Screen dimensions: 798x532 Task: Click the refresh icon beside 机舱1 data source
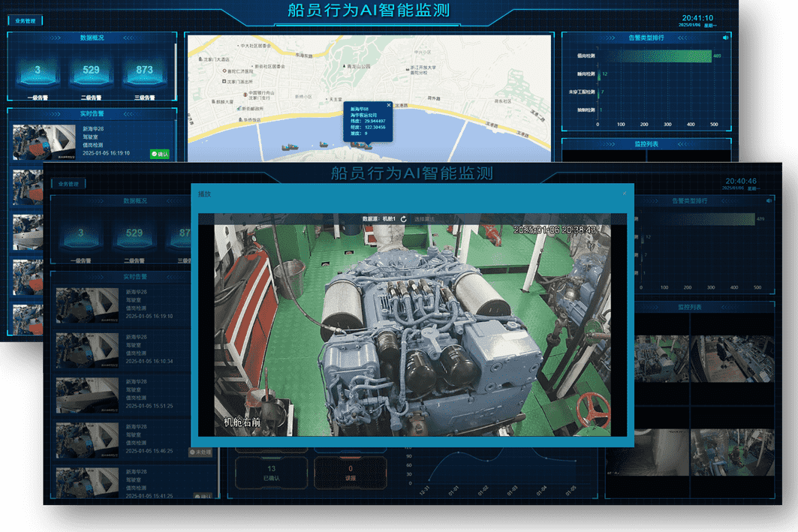404,219
